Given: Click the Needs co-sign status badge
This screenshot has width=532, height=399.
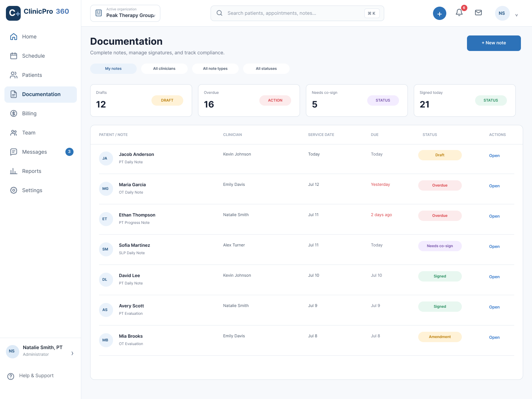Looking at the screenshot, I should coord(440,246).
